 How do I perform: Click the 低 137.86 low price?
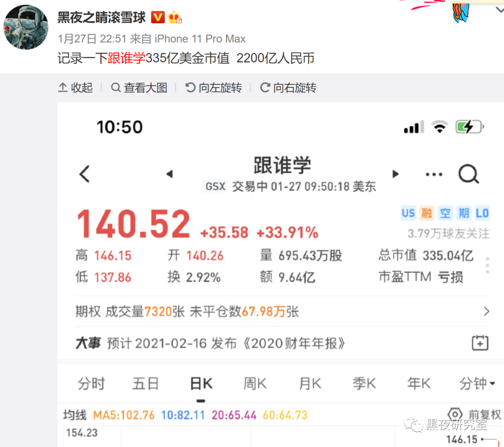tap(104, 277)
